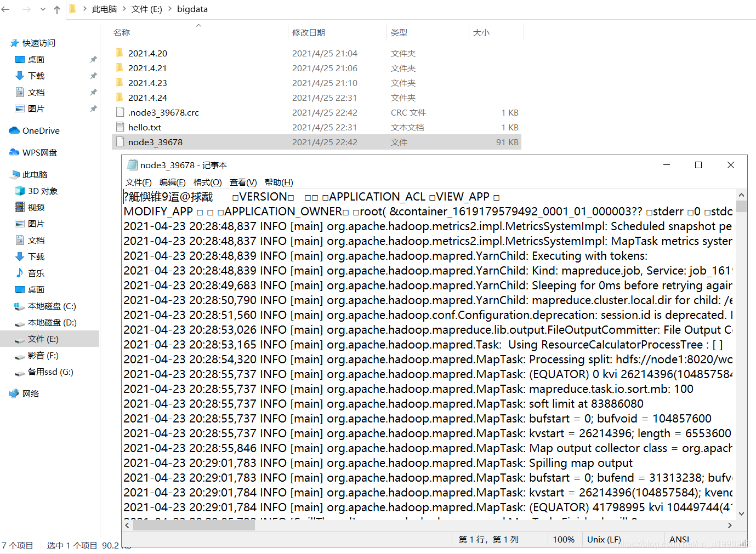Open Notepad 格式(O) menu
756x554 pixels.
point(208,182)
